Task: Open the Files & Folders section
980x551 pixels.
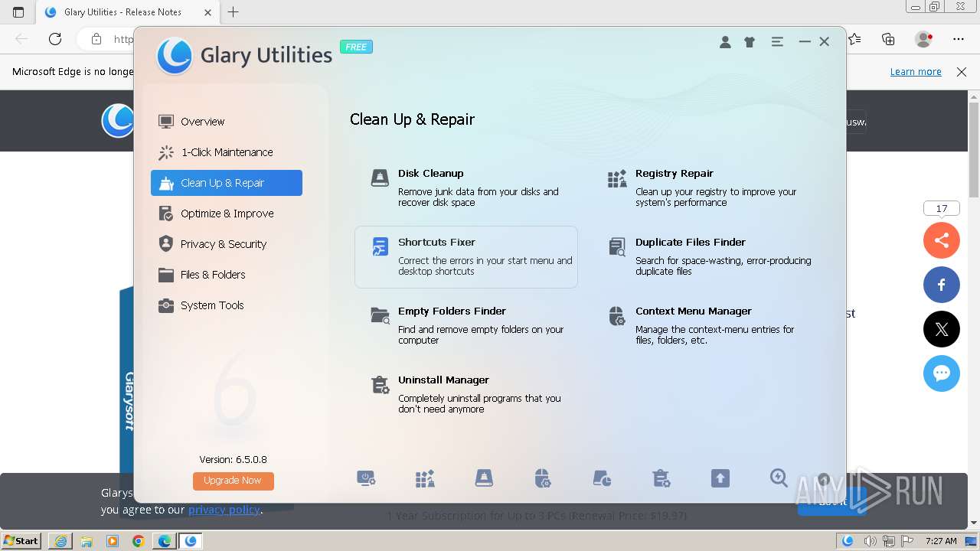Action: 227,275
